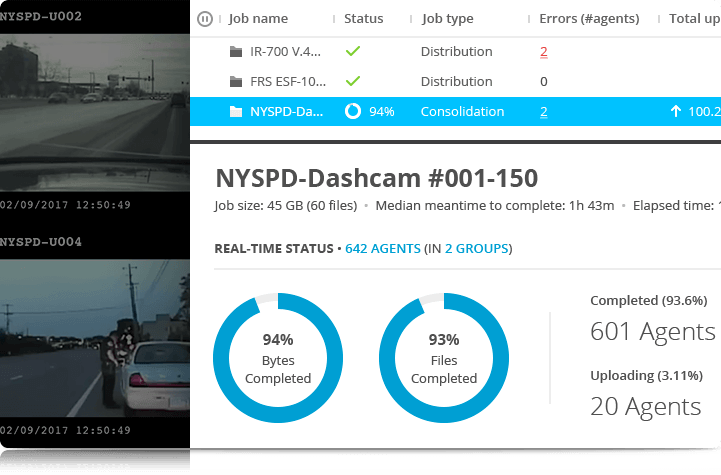The width and height of the screenshot is (721, 475).
Task: Sort by the Errors (#agents) column header
Action: (x=589, y=18)
